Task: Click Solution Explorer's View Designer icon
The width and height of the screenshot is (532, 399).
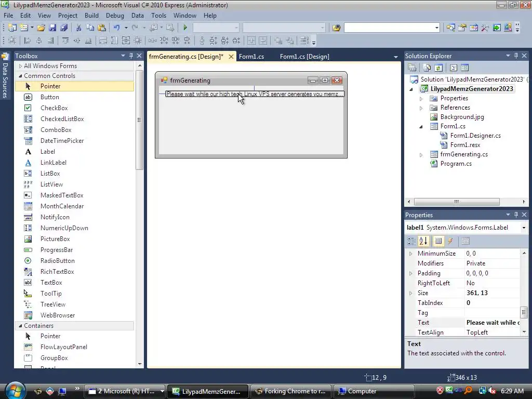Action: click(465, 68)
